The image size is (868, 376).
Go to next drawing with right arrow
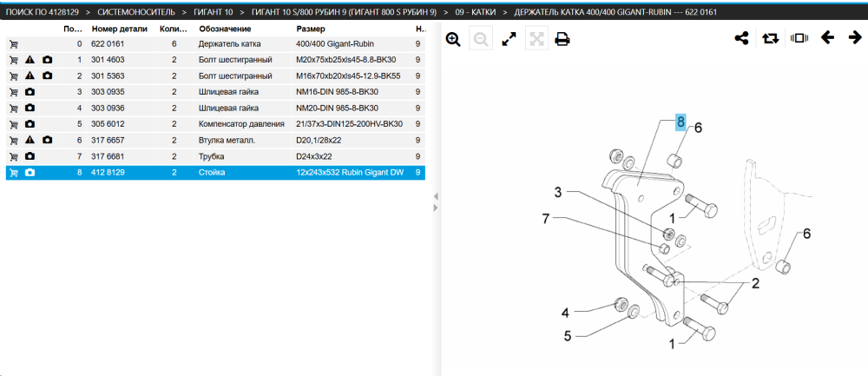(855, 37)
